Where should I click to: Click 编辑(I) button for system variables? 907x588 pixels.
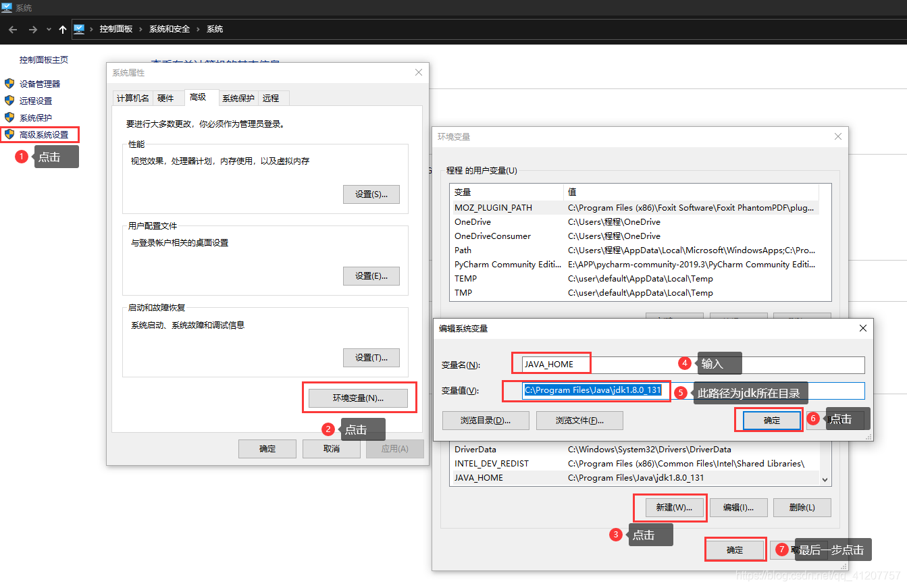pyautogui.click(x=738, y=508)
